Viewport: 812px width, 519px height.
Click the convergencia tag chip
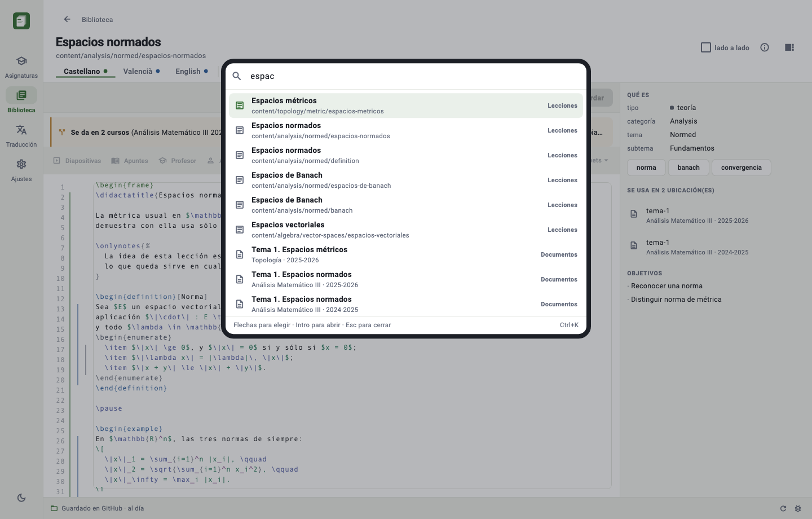(742, 168)
